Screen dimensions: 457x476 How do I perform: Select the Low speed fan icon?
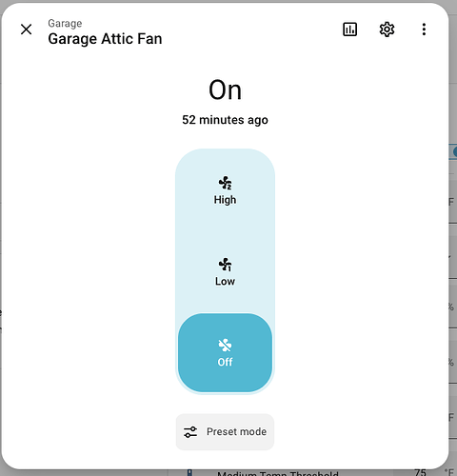[x=225, y=265]
